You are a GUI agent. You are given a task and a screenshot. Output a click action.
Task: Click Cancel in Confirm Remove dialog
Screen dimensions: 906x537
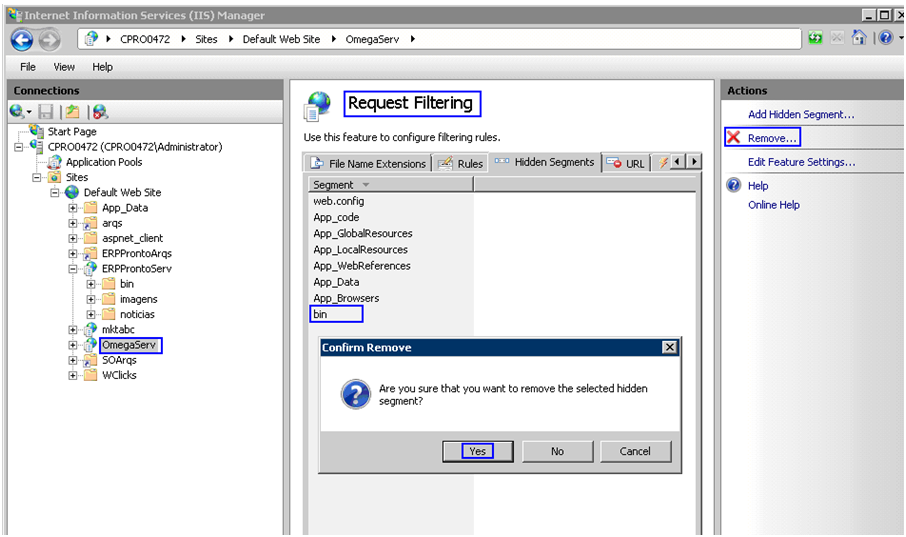click(x=635, y=451)
